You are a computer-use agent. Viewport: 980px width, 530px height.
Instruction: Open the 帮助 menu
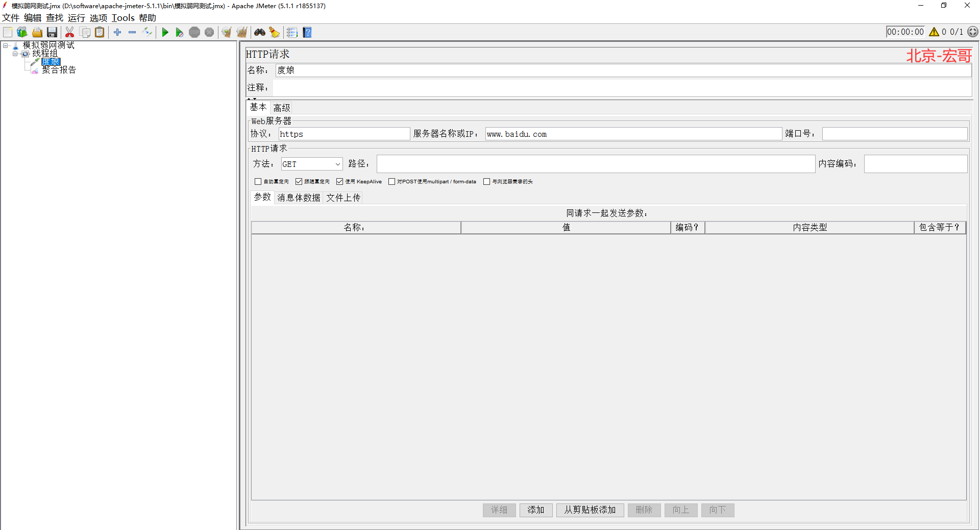pyautogui.click(x=148, y=18)
